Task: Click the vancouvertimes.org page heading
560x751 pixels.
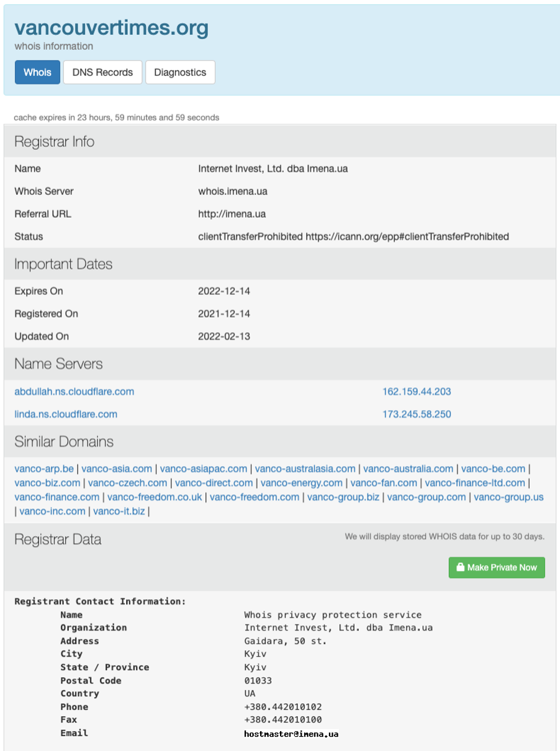Action: (111, 27)
